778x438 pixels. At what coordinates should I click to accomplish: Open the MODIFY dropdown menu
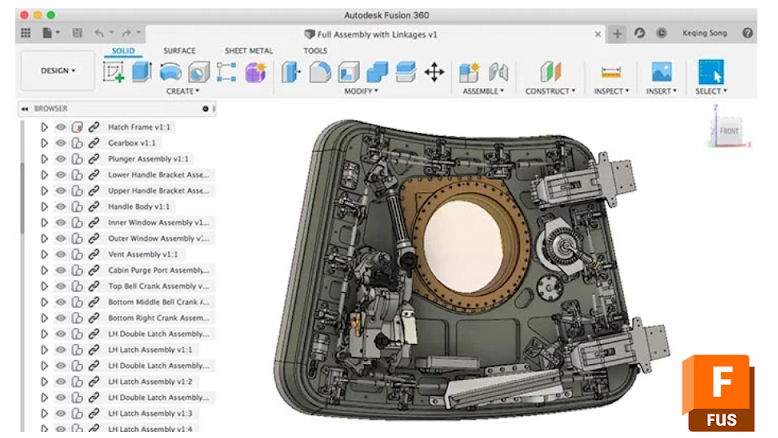pyautogui.click(x=361, y=91)
